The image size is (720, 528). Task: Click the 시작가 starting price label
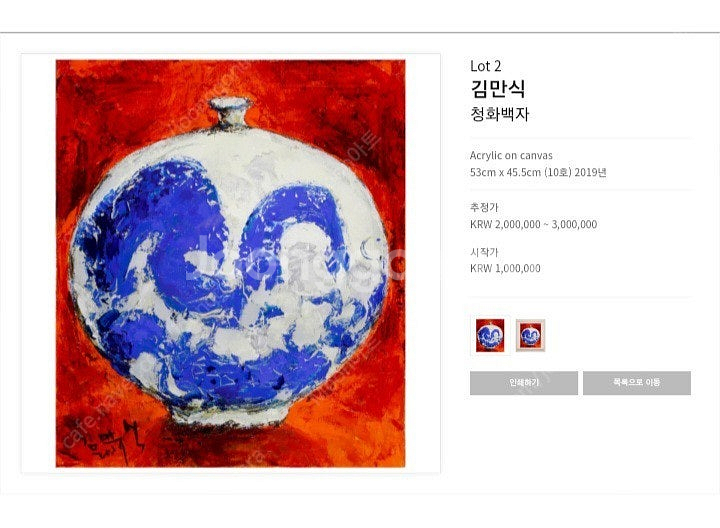(x=484, y=252)
